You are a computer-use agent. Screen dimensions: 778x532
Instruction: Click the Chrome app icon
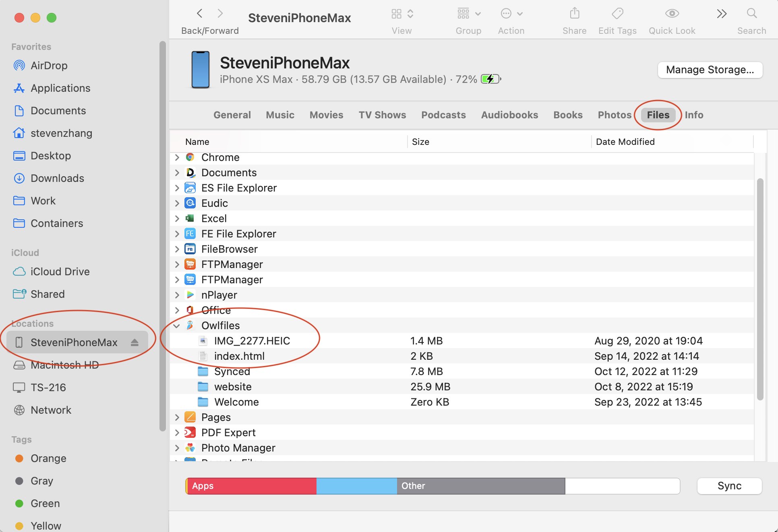point(190,157)
